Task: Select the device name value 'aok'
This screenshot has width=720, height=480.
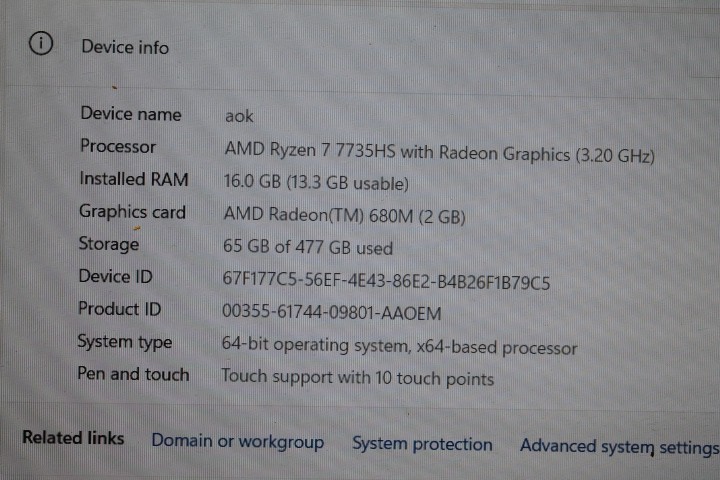Action: point(239,116)
